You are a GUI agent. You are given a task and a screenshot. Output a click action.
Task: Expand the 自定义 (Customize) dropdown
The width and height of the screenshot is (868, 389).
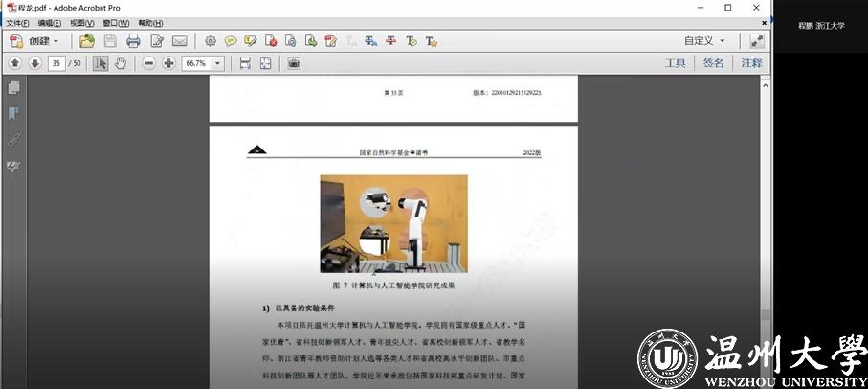coord(704,41)
